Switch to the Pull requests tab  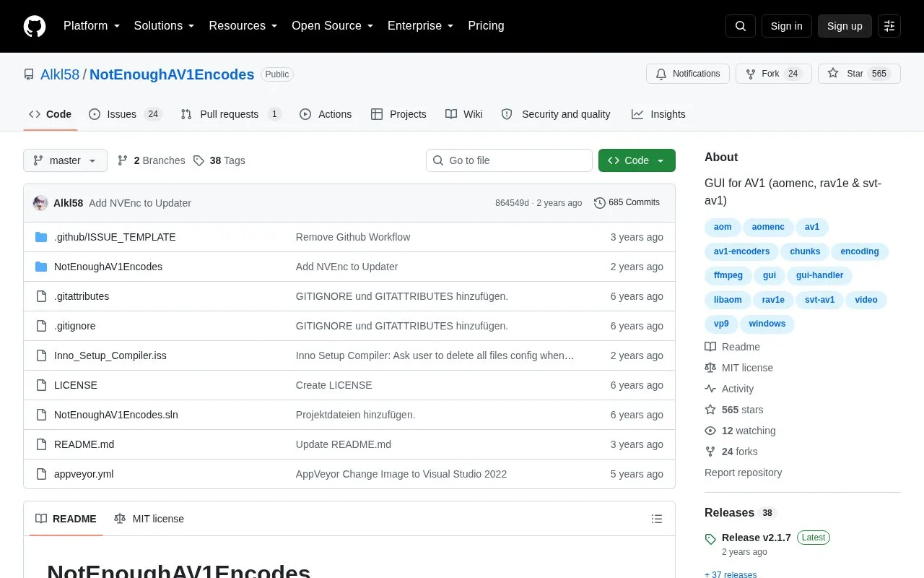pos(231,114)
